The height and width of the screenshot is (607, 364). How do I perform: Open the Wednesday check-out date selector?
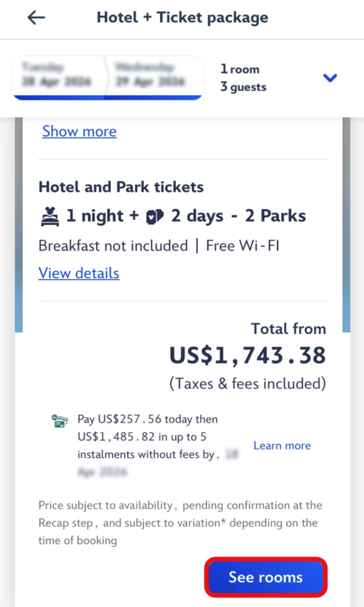154,76
